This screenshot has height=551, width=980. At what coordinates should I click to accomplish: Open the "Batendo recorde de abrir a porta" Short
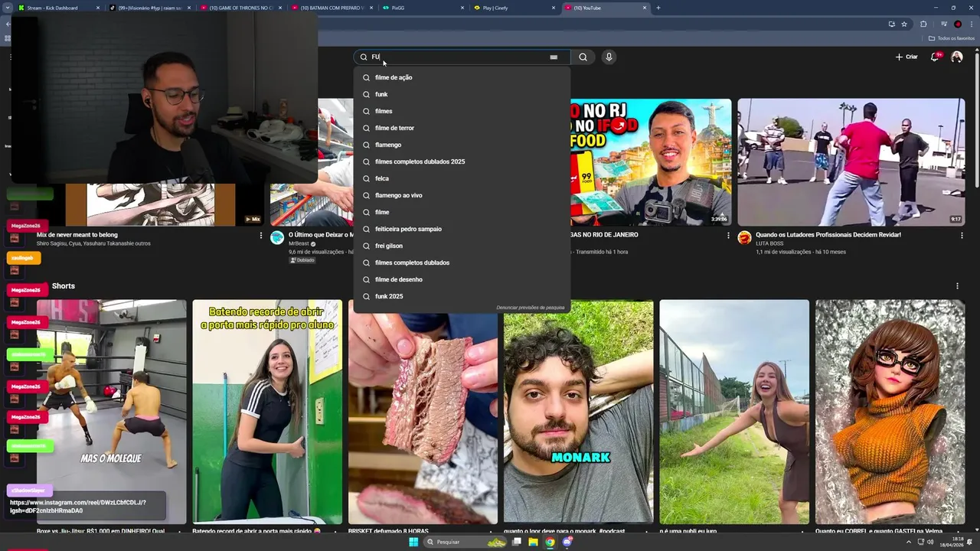coord(267,412)
